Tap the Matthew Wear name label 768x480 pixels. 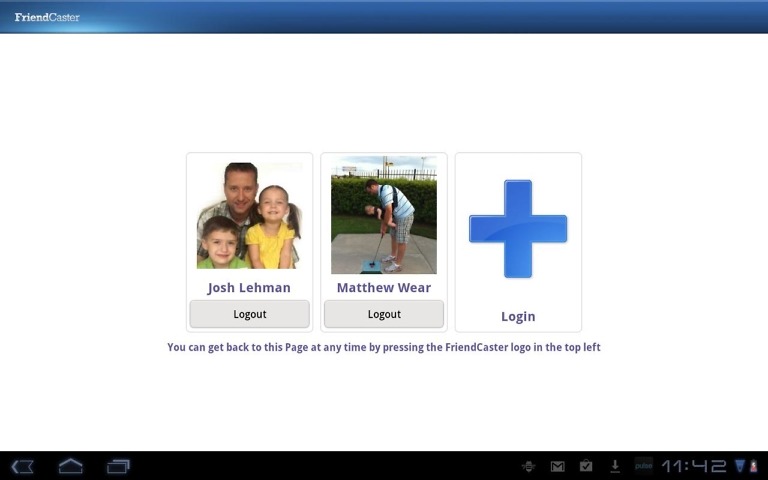pyautogui.click(x=384, y=288)
